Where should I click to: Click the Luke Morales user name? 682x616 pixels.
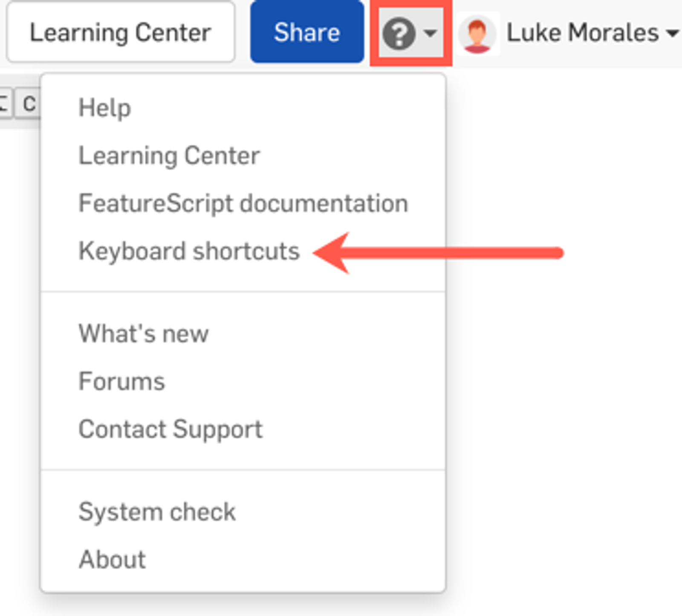pyautogui.click(x=582, y=33)
